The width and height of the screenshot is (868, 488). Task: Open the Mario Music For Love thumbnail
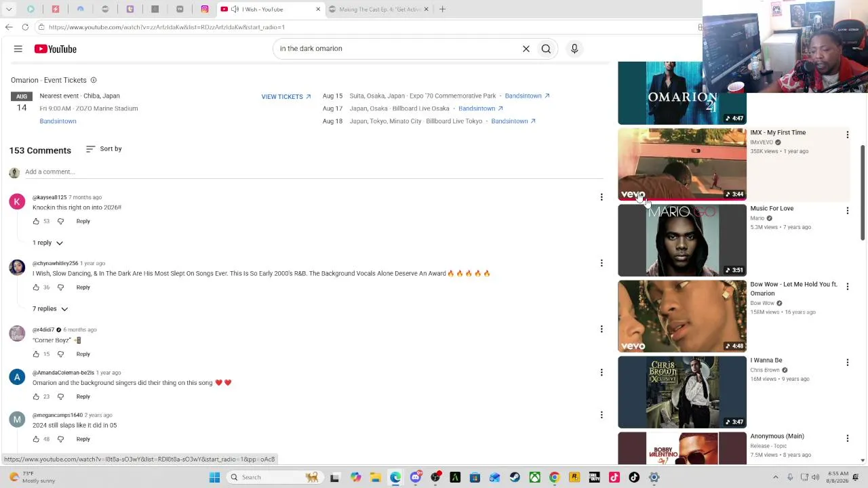coord(682,241)
